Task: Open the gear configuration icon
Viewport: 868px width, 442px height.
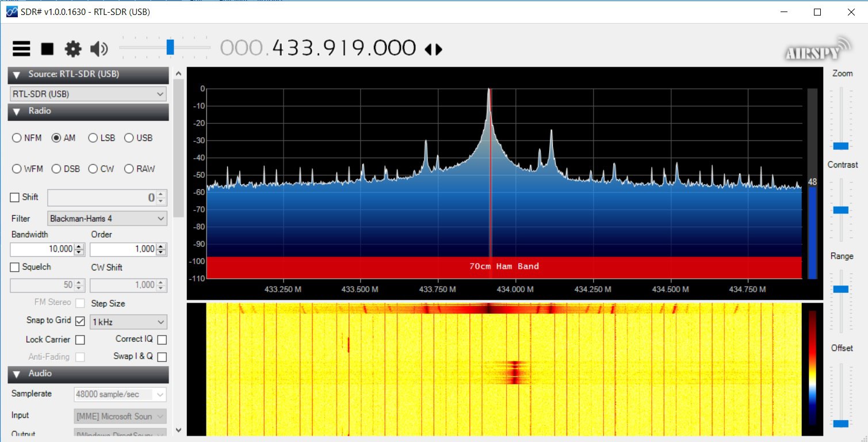Action: tap(73, 49)
